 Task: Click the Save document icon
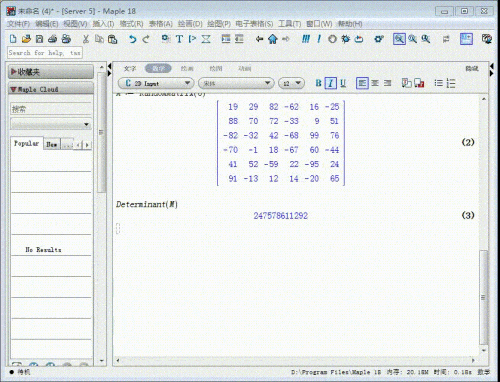(x=39, y=39)
